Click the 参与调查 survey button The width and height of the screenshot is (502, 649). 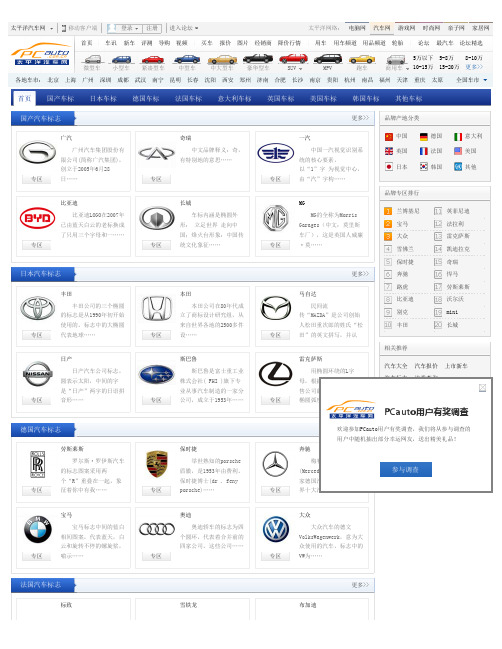pos(406,469)
